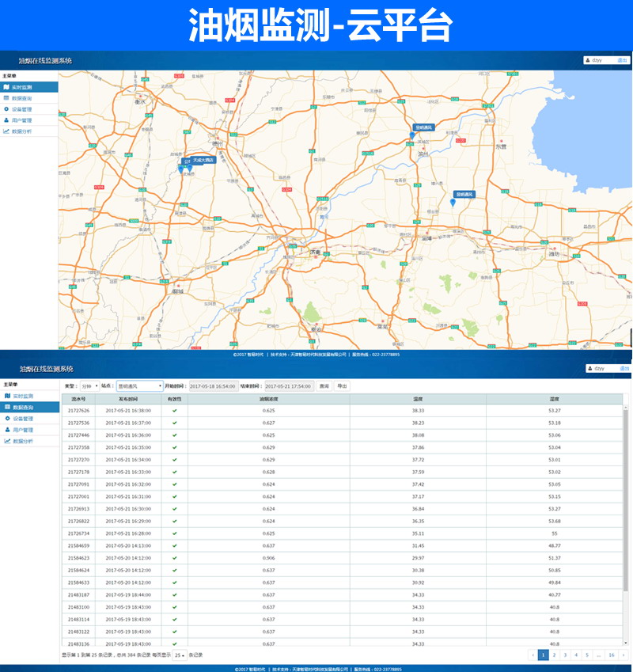
Task: Go to next page with pagination arrow
Action: tap(623, 655)
